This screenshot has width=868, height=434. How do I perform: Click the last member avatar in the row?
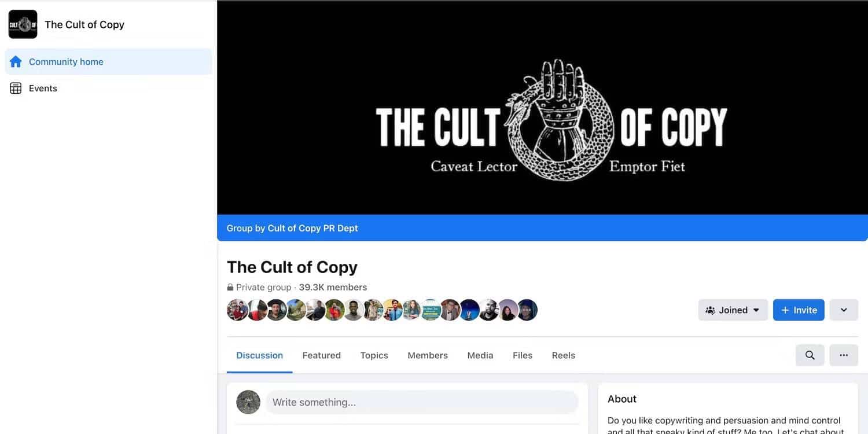(527, 310)
